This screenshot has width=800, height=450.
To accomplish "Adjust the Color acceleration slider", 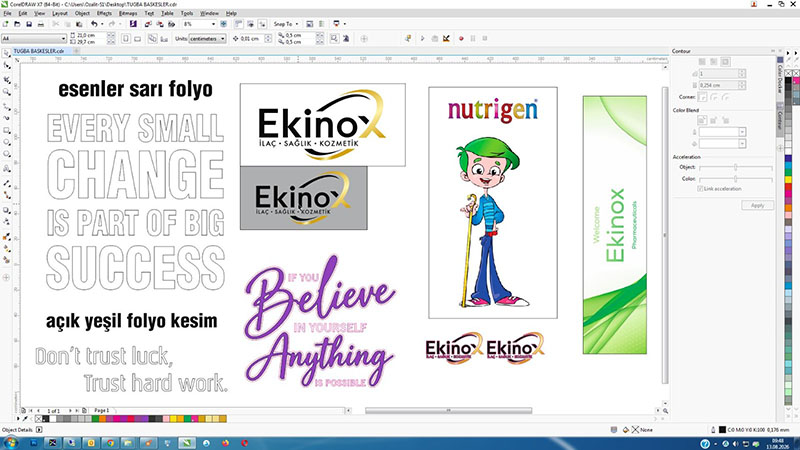I will tap(735, 179).
